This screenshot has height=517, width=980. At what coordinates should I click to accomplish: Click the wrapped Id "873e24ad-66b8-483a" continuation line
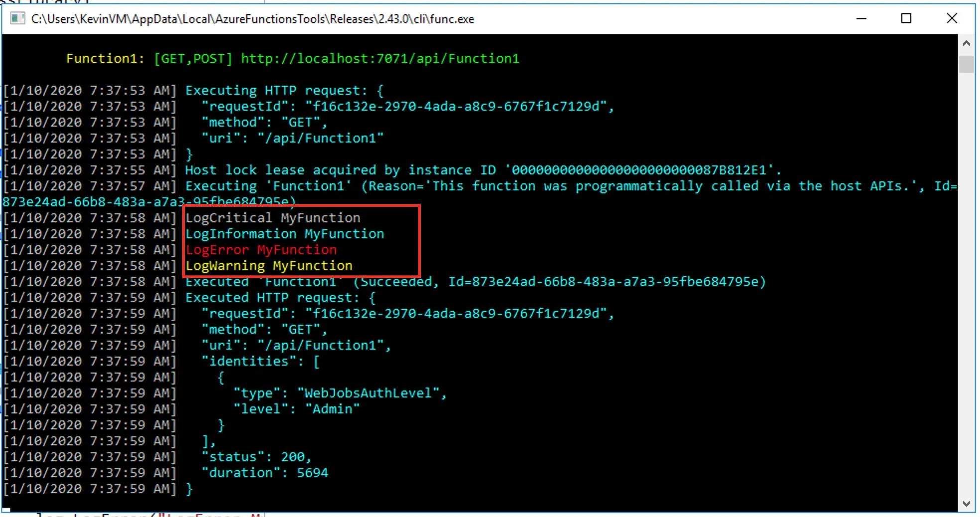coord(149,202)
